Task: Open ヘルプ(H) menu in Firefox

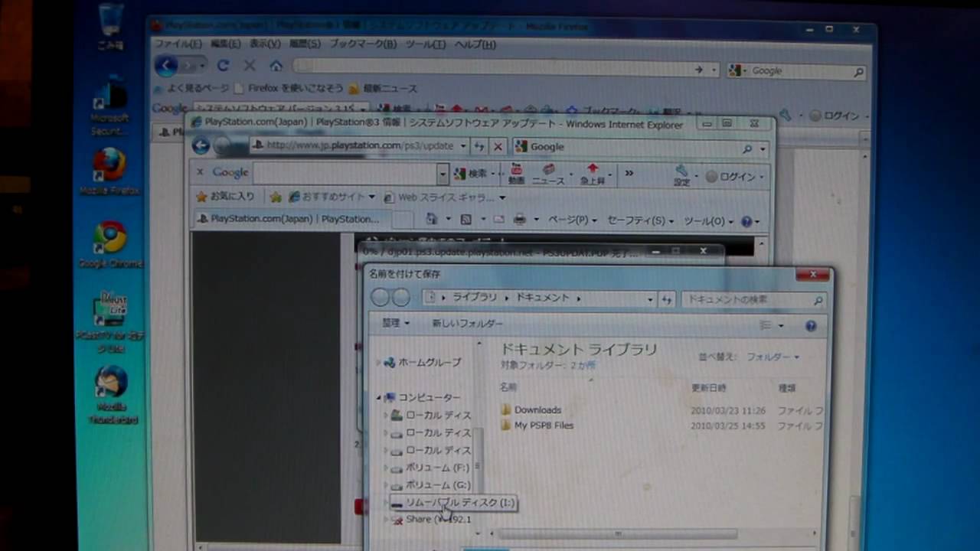Action: [x=475, y=44]
